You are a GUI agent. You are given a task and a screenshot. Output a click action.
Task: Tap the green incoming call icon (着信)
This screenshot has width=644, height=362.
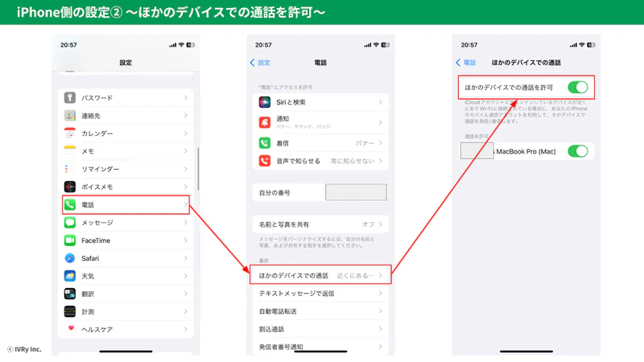[x=265, y=143]
